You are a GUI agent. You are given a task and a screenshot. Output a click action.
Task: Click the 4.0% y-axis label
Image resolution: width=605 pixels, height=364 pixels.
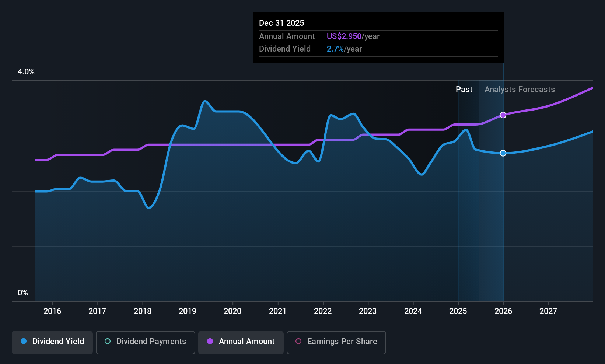(x=26, y=72)
